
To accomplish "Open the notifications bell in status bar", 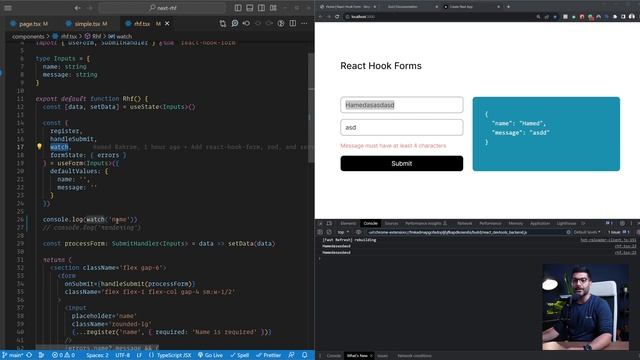I will pyautogui.click(x=304, y=355).
